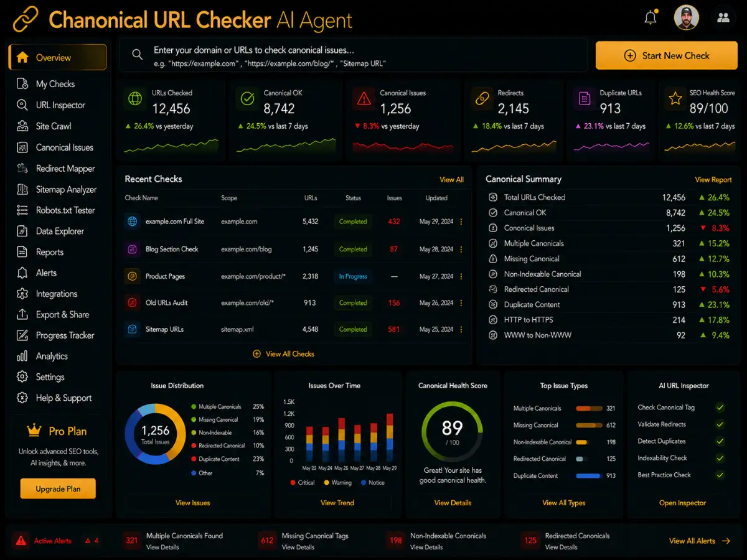The height and width of the screenshot is (560, 747).
Task: Click the May 29 bar in chart
Action: 390,437
